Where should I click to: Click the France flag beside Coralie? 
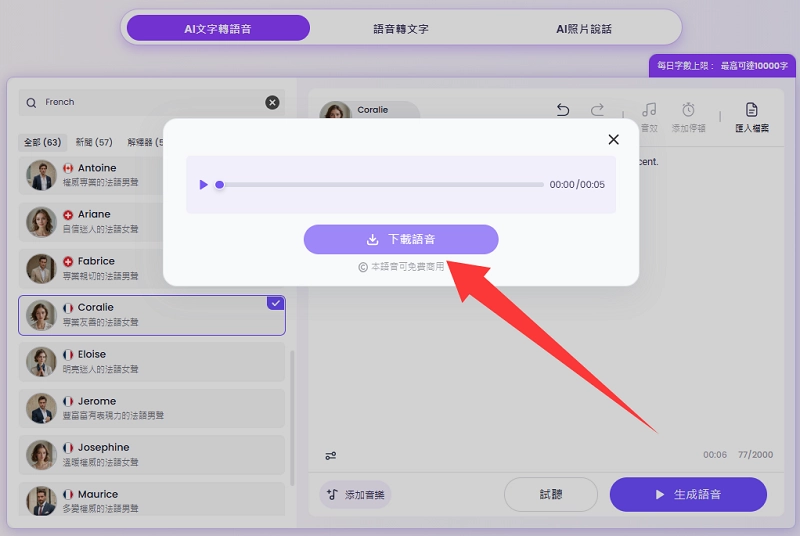[68, 308]
